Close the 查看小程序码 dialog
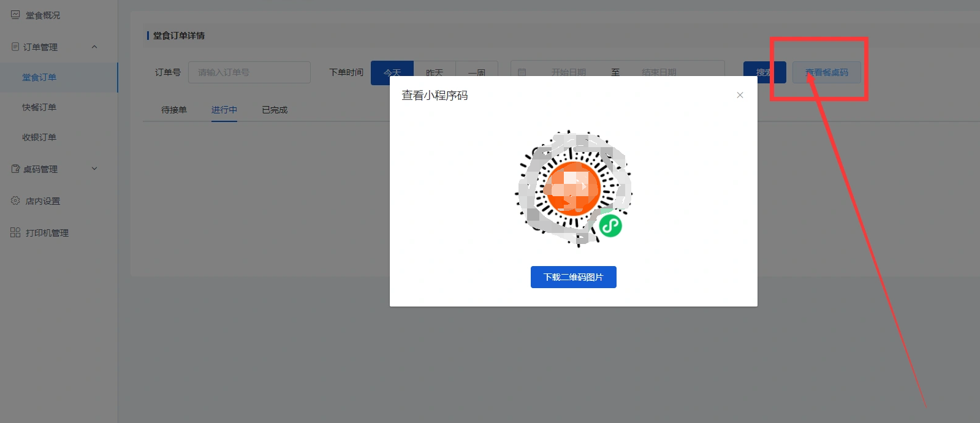The width and height of the screenshot is (980, 423). (x=740, y=95)
